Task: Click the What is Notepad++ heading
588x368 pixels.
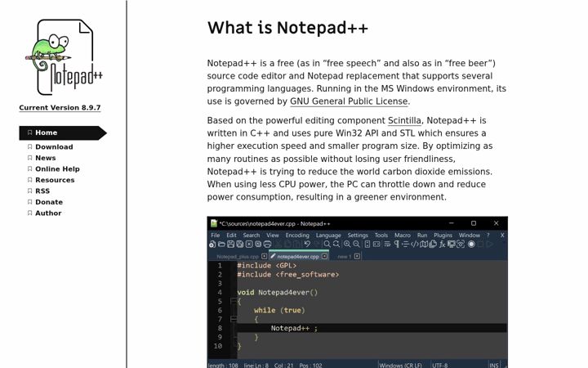Action: (x=287, y=28)
